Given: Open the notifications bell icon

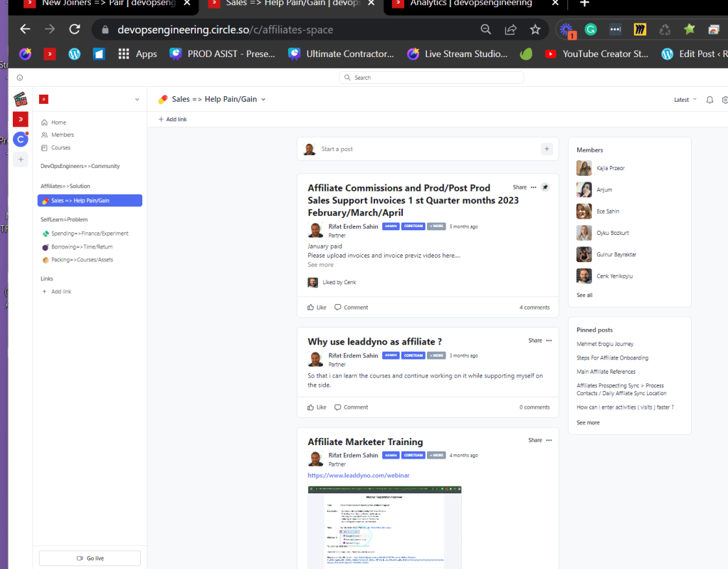Looking at the screenshot, I should point(709,100).
